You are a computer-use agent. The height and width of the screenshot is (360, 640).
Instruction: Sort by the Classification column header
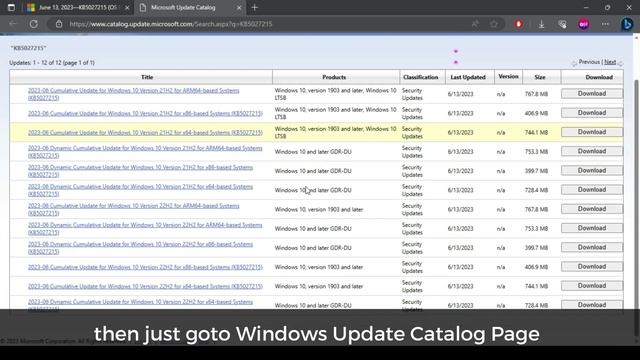[x=420, y=77]
